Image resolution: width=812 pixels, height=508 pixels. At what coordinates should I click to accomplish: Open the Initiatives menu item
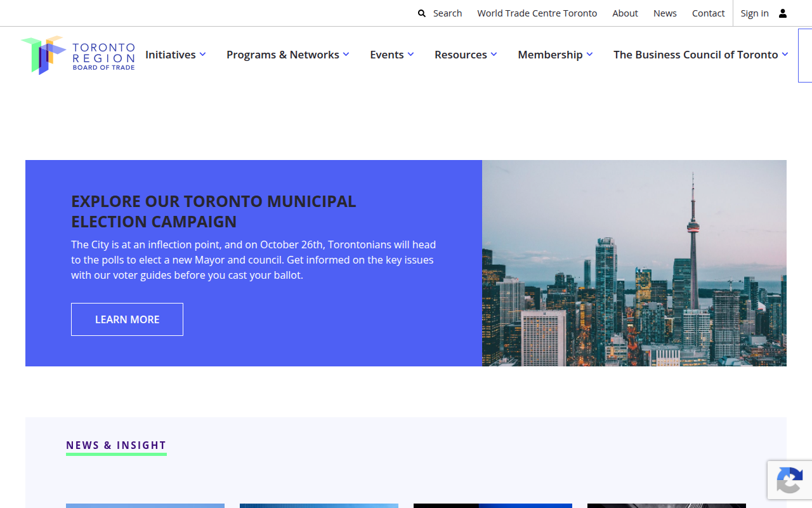pos(171,55)
